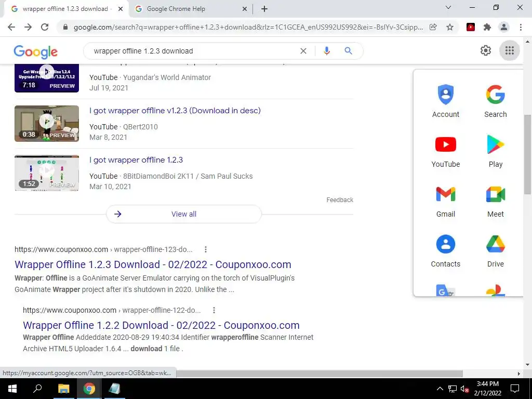Open Chrome extensions puzzle menu
The image size is (532, 399).
pyautogui.click(x=487, y=27)
